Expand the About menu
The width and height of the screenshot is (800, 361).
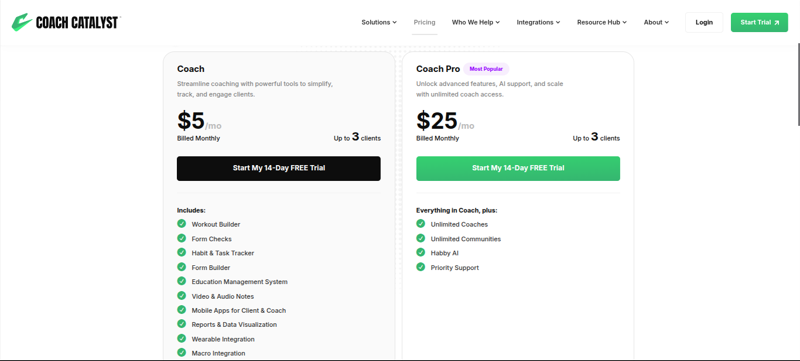(656, 22)
